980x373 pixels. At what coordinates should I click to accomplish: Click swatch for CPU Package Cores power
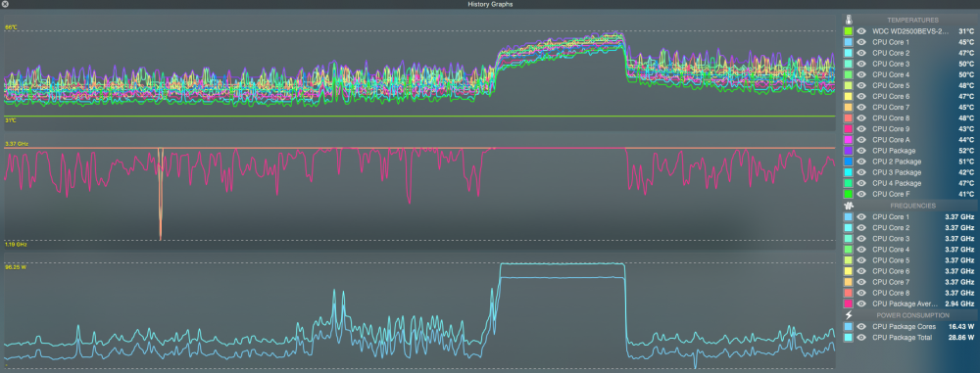pyautogui.click(x=848, y=326)
